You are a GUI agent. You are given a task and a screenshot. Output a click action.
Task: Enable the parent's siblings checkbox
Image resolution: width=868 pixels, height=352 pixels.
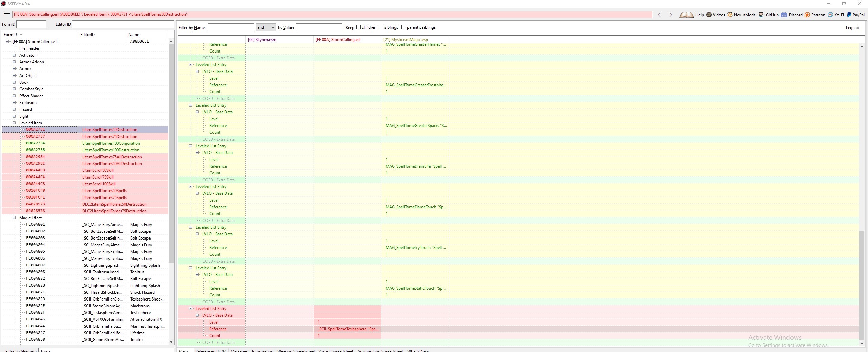pos(403,27)
